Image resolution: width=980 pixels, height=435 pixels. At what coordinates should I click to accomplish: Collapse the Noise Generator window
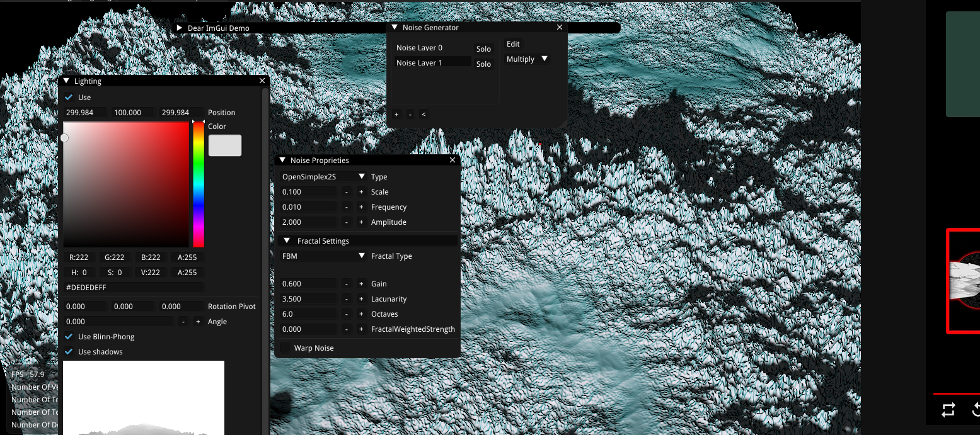point(395,28)
